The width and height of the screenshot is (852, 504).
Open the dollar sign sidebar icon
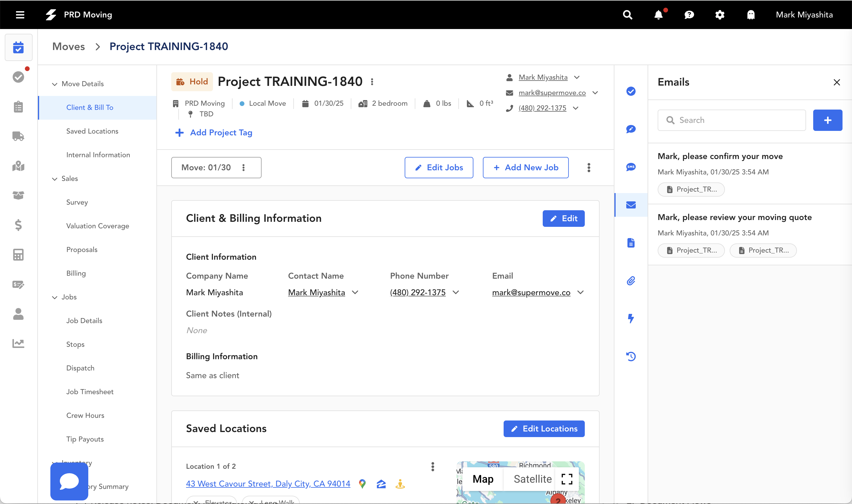pos(18,225)
